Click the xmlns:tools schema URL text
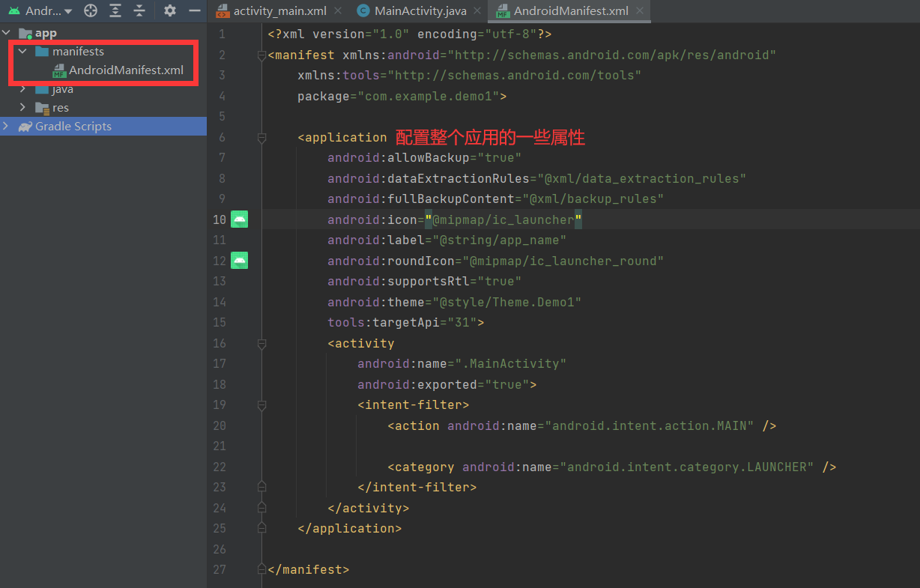920x588 pixels. click(515, 76)
